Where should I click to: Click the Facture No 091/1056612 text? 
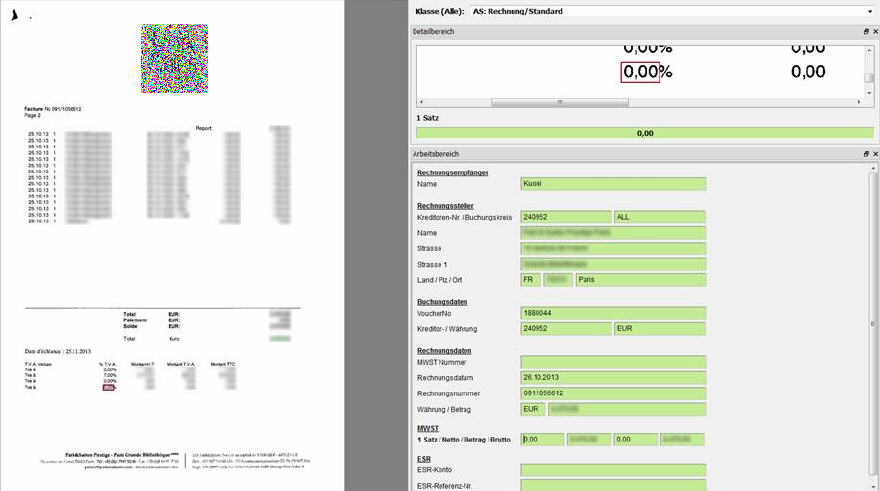tap(53, 109)
